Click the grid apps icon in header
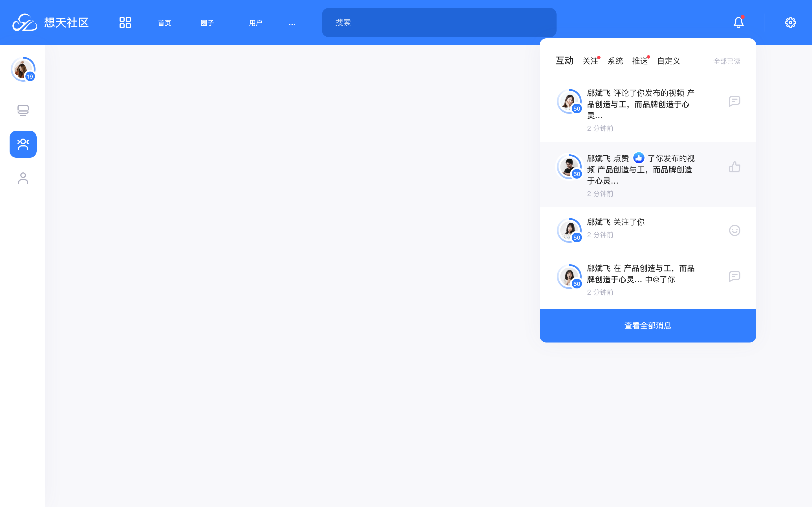This screenshot has width=812, height=507. [x=125, y=23]
